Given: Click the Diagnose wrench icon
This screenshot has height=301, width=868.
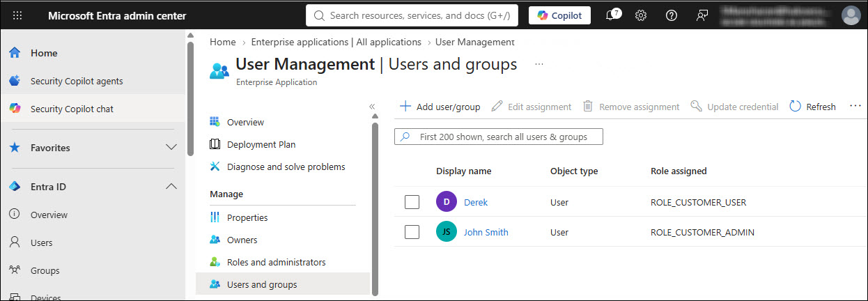Looking at the screenshot, I should [215, 167].
